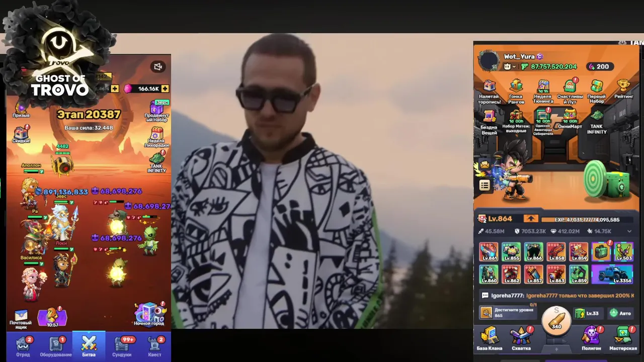Select the Lv.858 equipment slot

[556, 252]
